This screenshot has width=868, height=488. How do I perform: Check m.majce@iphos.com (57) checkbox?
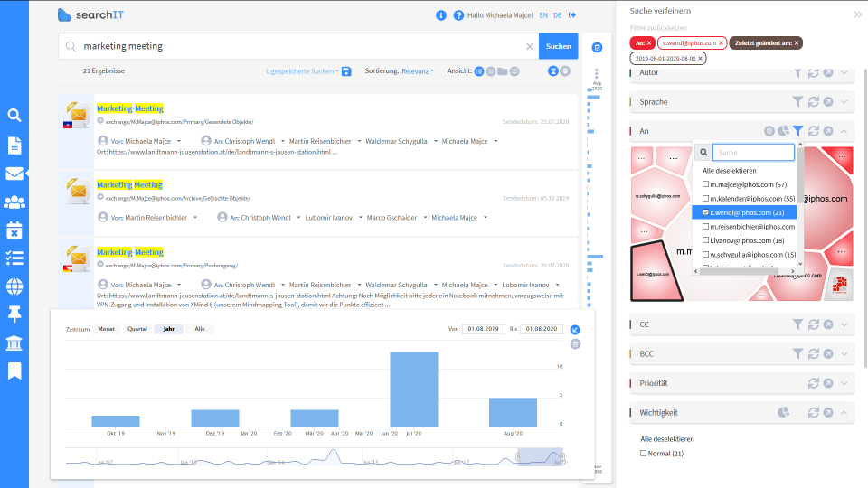[x=706, y=184]
